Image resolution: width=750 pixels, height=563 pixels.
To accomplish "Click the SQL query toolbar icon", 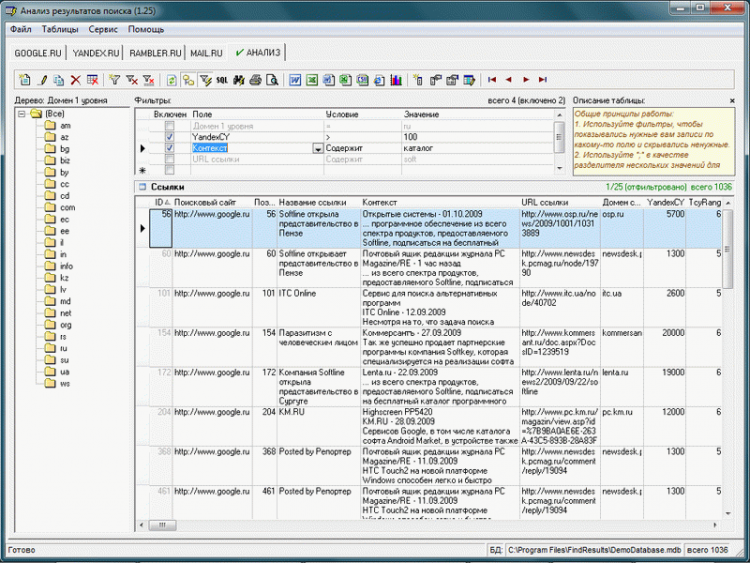I will coord(221,79).
